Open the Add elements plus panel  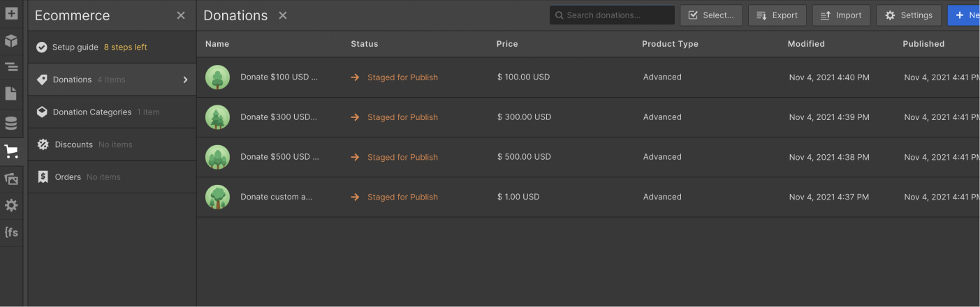click(11, 13)
